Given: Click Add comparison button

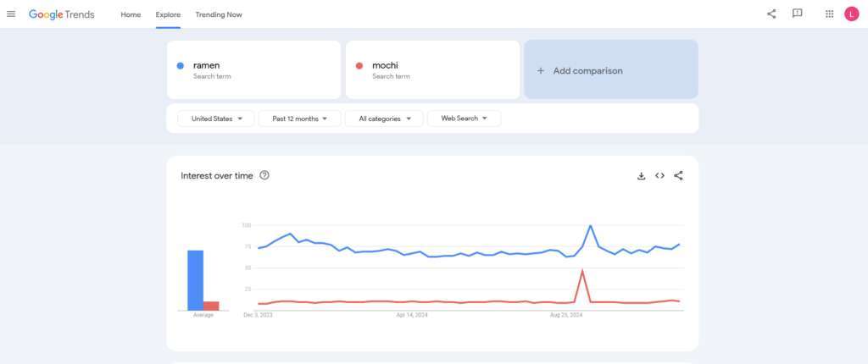Looking at the screenshot, I should click(610, 70).
